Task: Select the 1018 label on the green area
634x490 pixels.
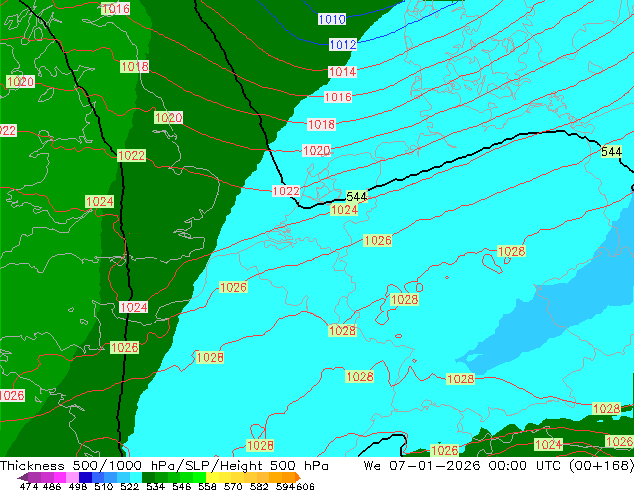Action: point(135,66)
